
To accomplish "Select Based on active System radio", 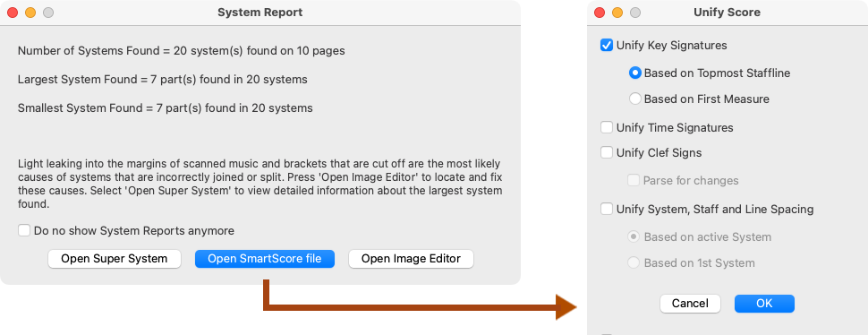I will pyautogui.click(x=634, y=236).
